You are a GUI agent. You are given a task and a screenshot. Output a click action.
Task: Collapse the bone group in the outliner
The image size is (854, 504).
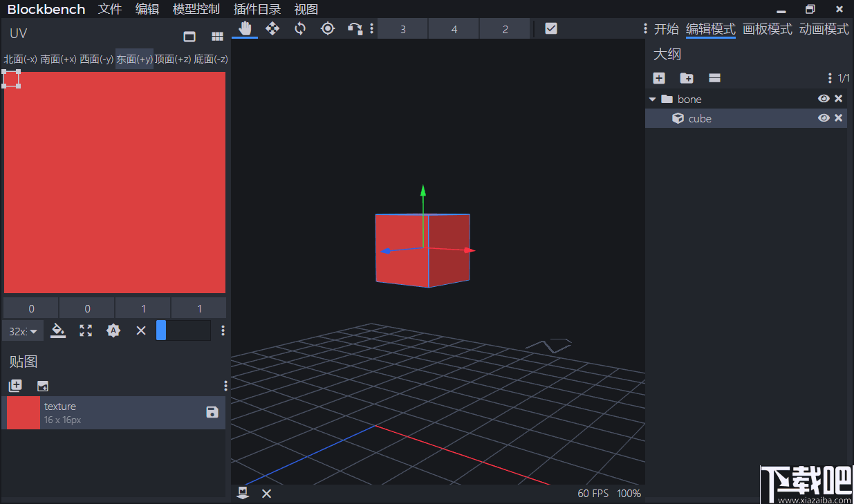[652, 98]
